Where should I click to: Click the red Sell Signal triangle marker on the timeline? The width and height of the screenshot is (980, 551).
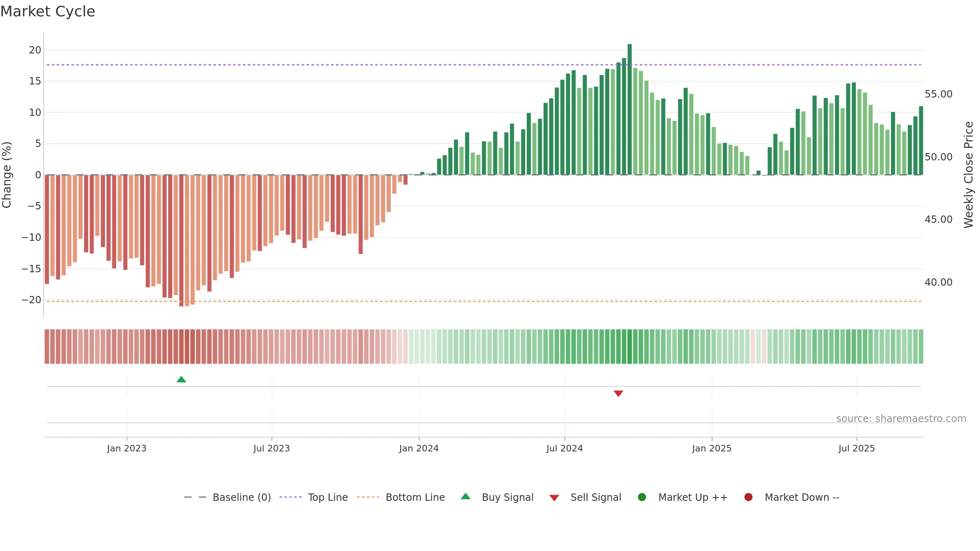618,393
